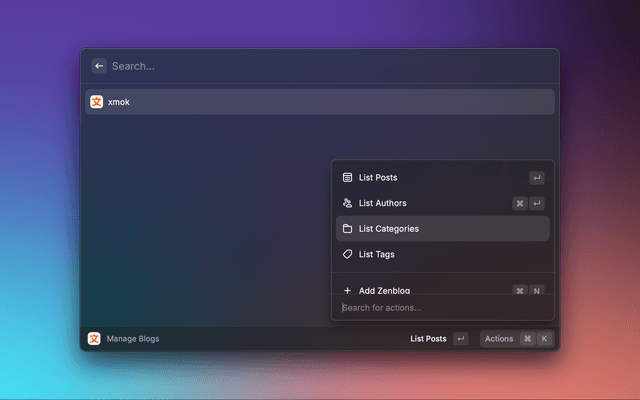
Task: Select List Tags in the actions menu
Action: coord(376,254)
